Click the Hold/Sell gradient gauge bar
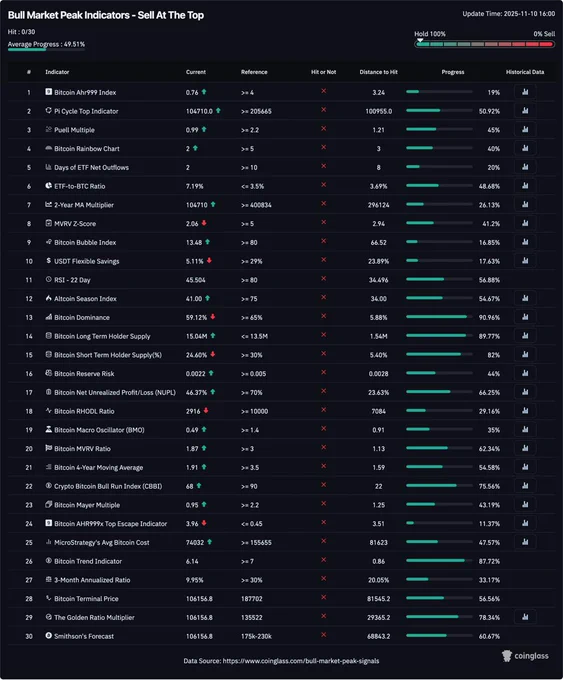Screen dimensions: 563x680 point(484,44)
